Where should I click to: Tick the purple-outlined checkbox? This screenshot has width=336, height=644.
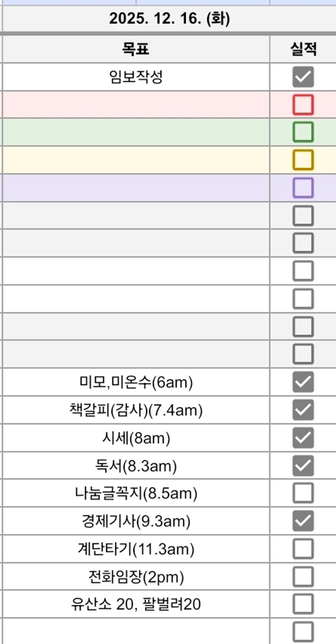(303, 188)
